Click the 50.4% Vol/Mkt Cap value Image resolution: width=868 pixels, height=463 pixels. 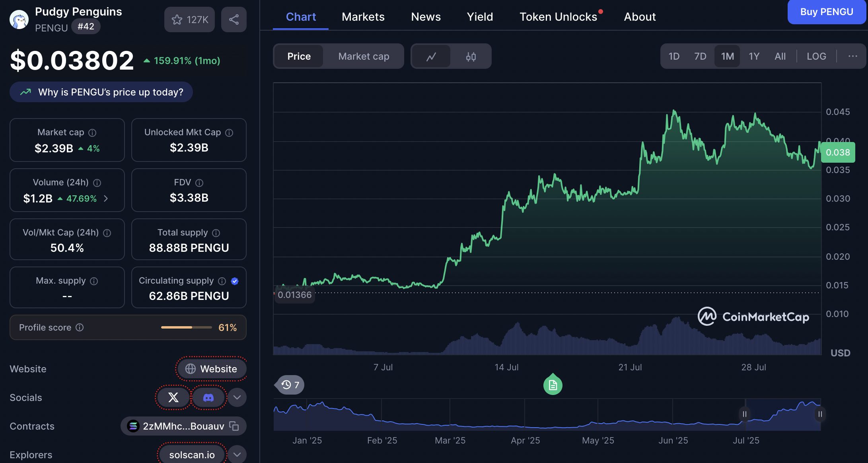pos(67,248)
